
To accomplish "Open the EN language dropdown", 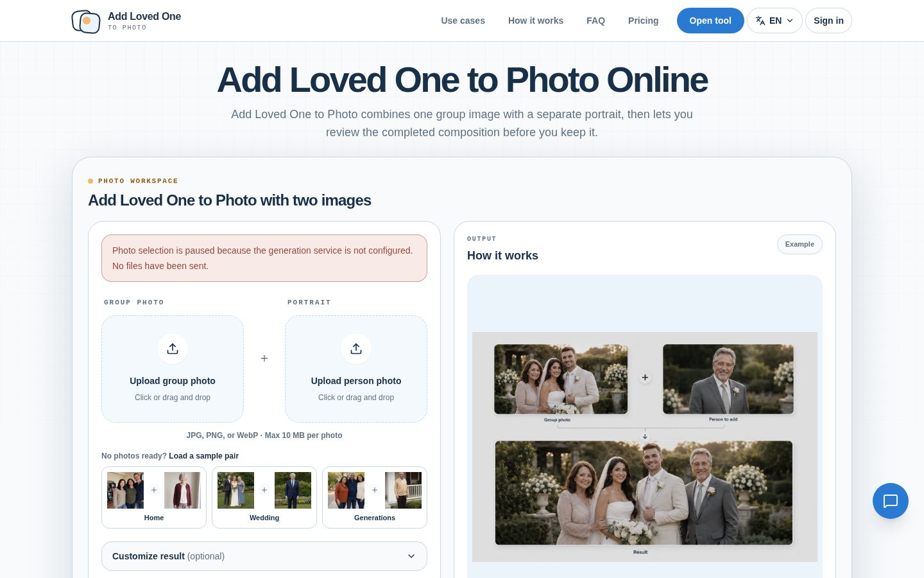I will tap(774, 21).
